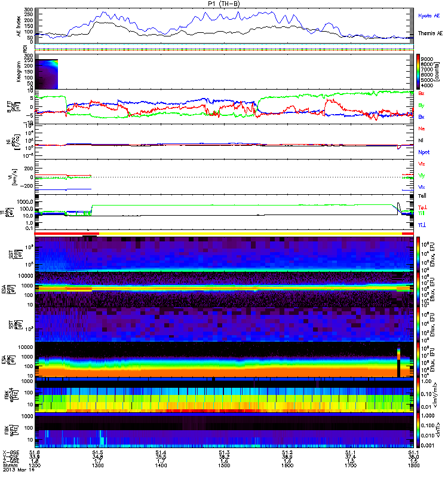The image size is (448, 478).
Task: Click the 1200 time axis label
Action: (35, 465)
